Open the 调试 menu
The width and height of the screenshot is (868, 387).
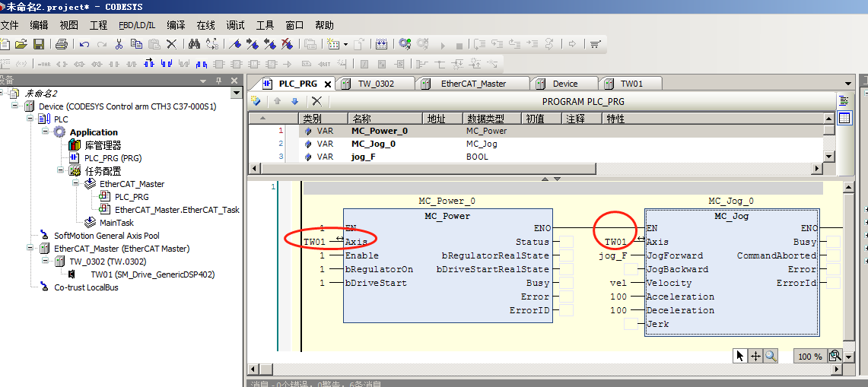coord(235,25)
